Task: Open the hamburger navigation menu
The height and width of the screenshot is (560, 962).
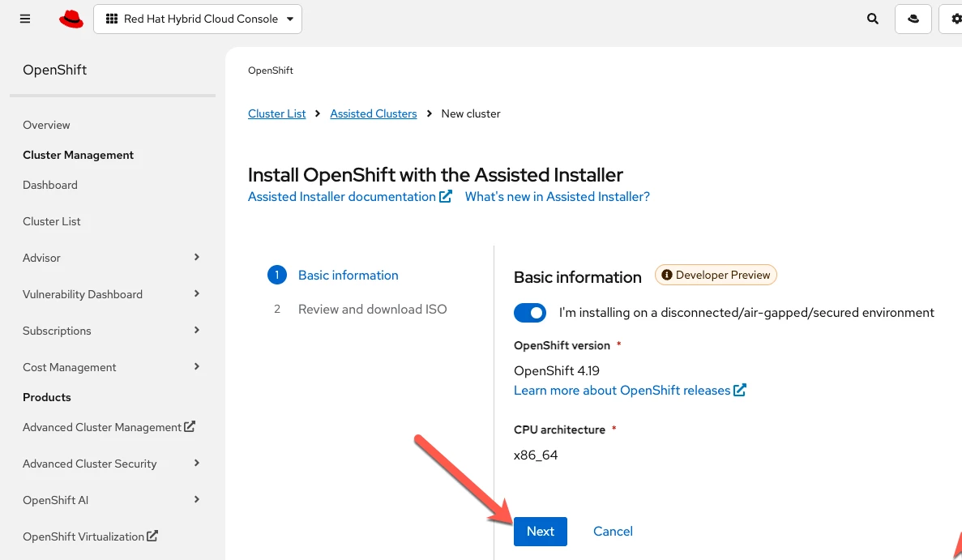Action: click(25, 19)
